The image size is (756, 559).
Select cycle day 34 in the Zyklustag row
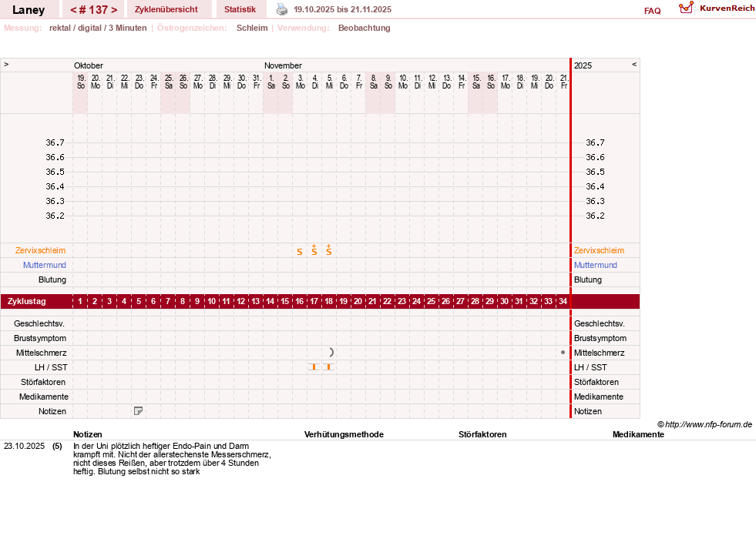coord(563,301)
